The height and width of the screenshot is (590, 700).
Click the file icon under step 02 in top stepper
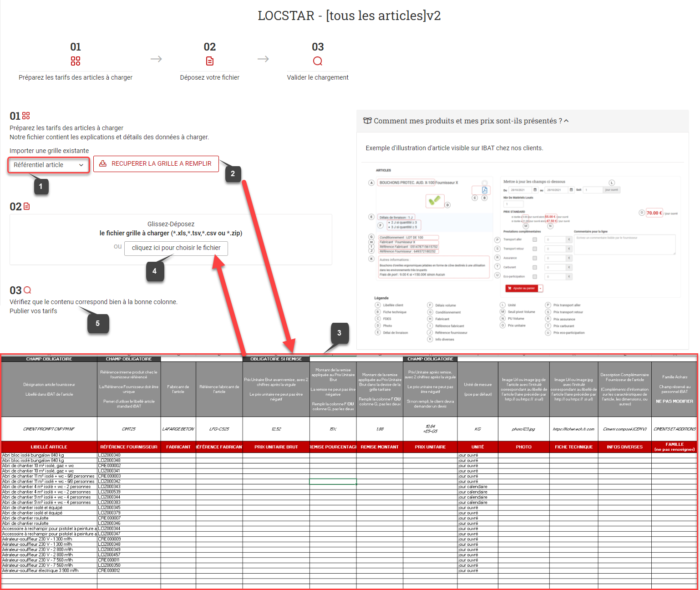point(210,61)
